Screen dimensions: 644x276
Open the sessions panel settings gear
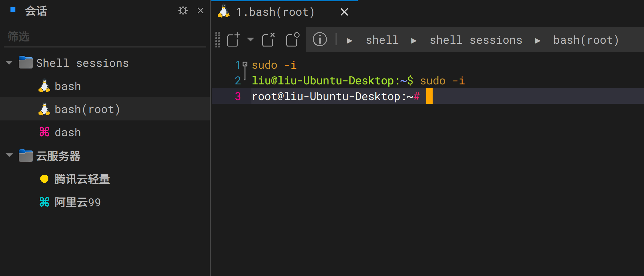[183, 11]
